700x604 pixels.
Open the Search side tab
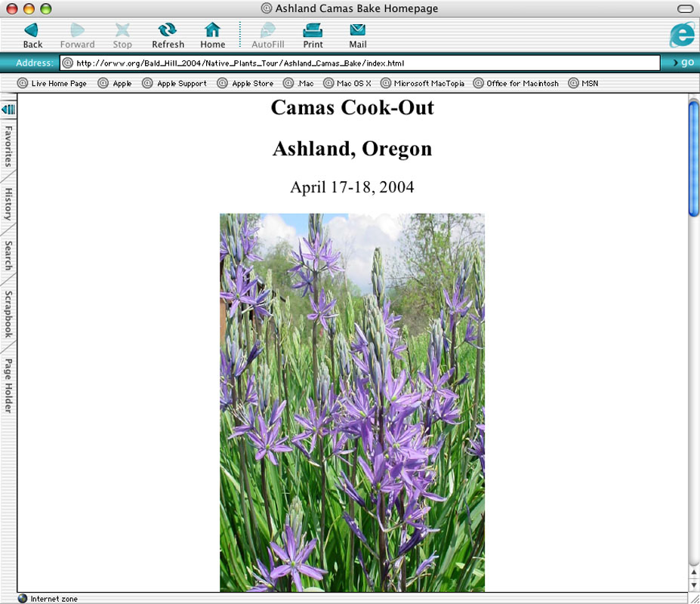(8, 255)
